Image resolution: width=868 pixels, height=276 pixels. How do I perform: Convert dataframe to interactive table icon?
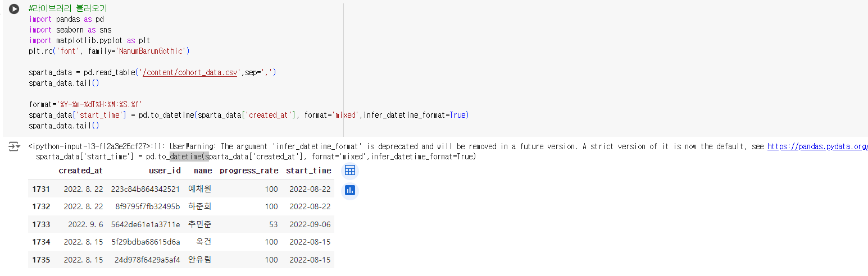click(x=350, y=171)
